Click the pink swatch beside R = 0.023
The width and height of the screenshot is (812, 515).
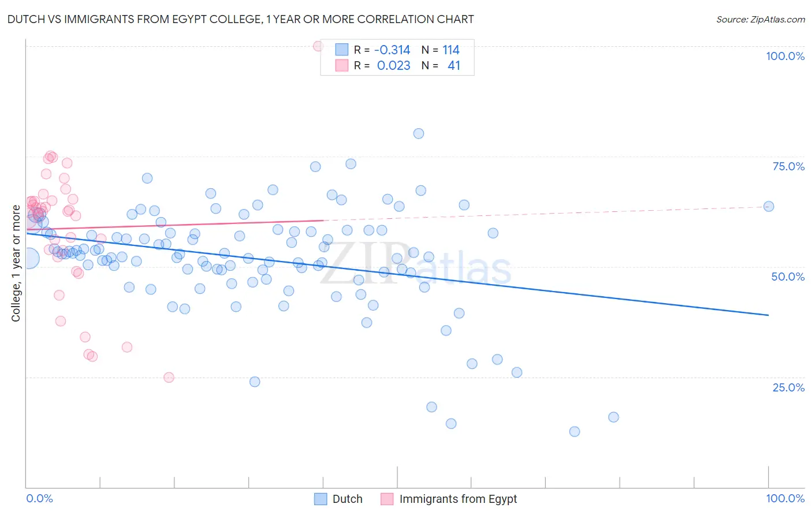(x=342, y=65)
